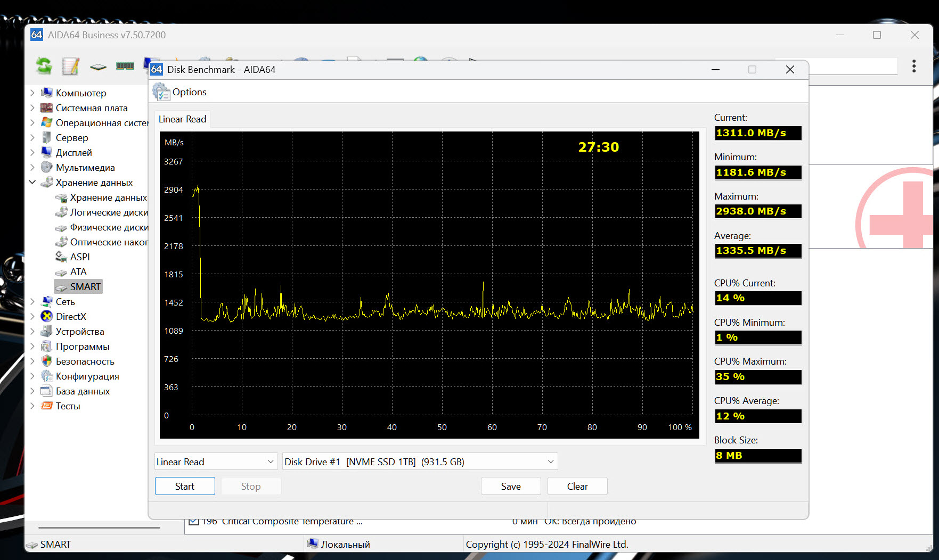
Task: Open the Disk Drive #1 selection dropdown
Action: pyautogui.click(x=420, y=462)
